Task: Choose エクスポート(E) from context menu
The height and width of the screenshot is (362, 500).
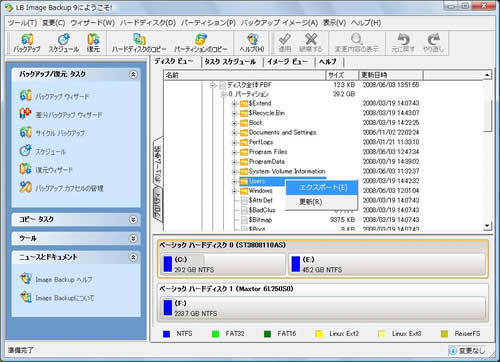Action: (x=322, y=188)
